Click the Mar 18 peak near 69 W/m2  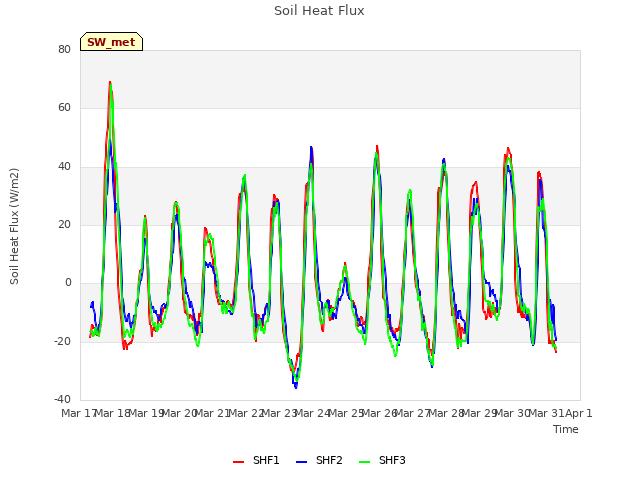110,82
